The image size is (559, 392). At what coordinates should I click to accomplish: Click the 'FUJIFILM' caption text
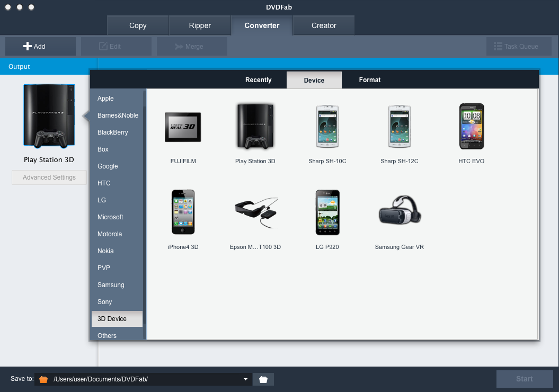pyautogui.click(x=183, y=161)
